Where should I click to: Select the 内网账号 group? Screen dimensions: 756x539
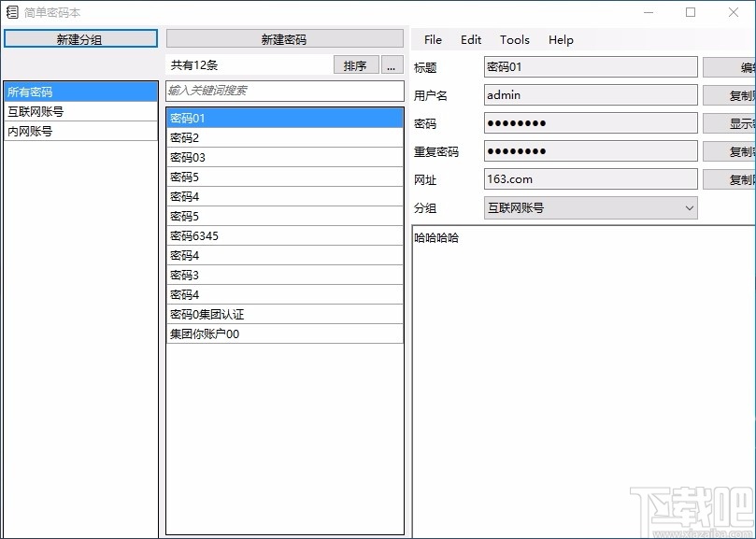(x=80, y=130)
